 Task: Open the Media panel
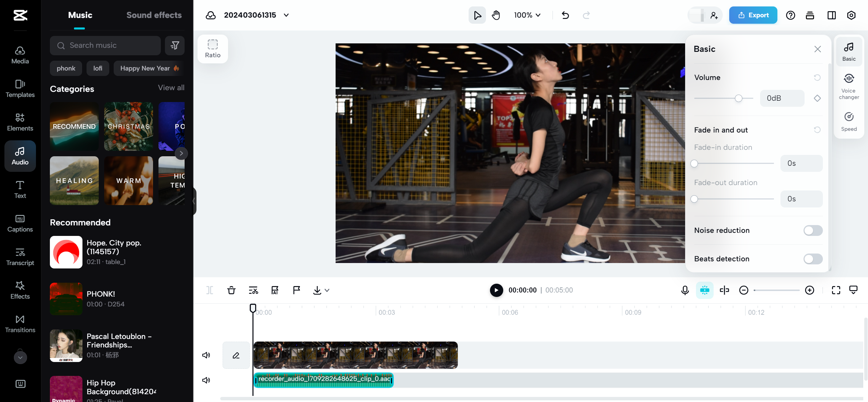[20, 54]
